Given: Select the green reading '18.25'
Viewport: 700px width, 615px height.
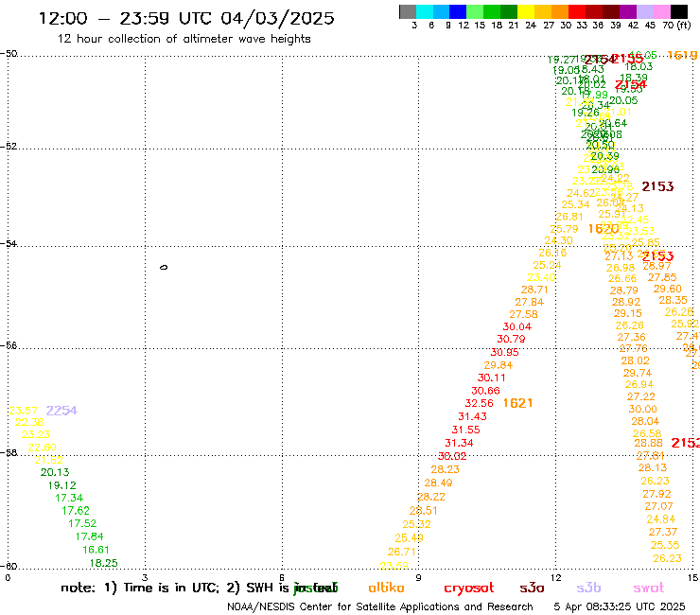Looking at the screenshot, I should (x=103, y=563).
